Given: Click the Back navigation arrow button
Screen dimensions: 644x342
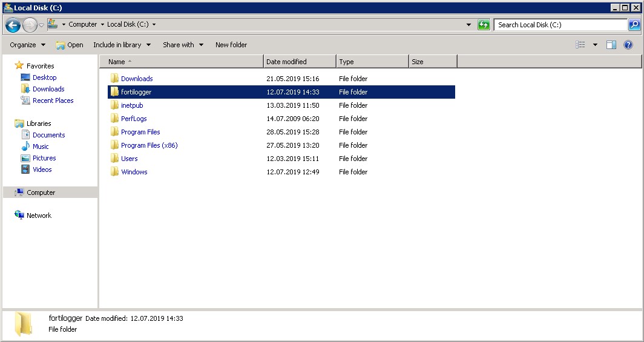Looking at the screenshot, I should (13, 25).
